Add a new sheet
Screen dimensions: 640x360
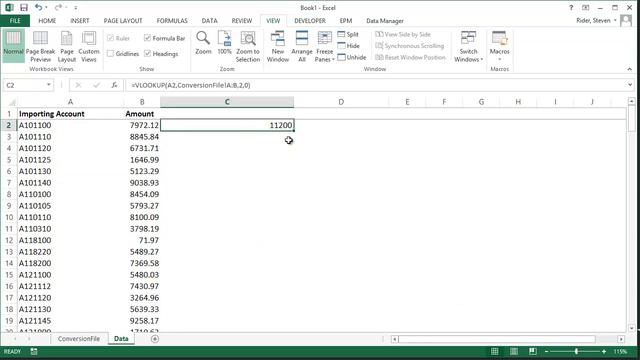pos(155,339)
